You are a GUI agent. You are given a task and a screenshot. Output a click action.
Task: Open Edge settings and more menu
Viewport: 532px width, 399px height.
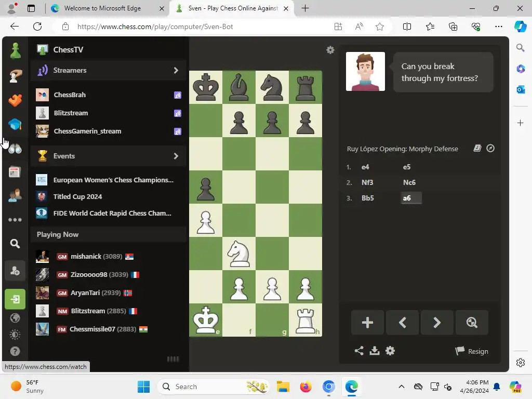pos(498,26)
